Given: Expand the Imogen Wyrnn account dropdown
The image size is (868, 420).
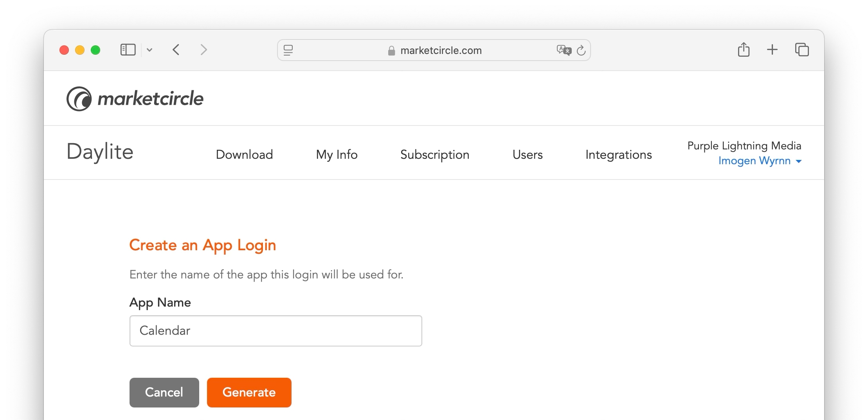Looking at the screenshot, I should tap(760, 161).
